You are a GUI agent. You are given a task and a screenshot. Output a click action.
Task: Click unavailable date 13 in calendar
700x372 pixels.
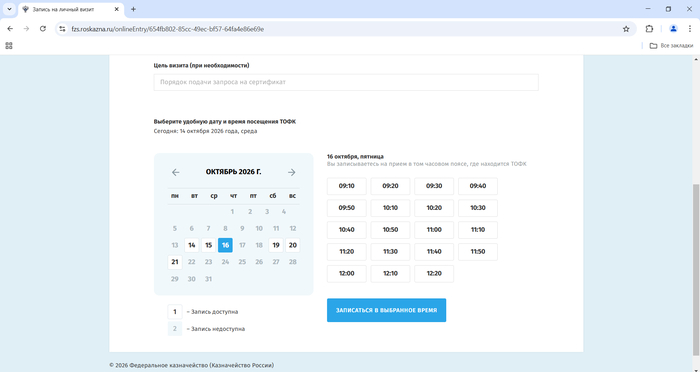click(175, 245)
